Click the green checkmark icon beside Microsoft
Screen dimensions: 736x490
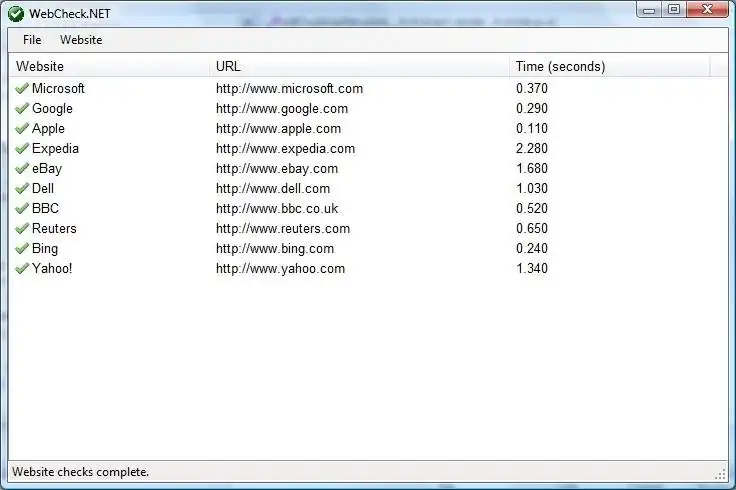click(22, 88)
